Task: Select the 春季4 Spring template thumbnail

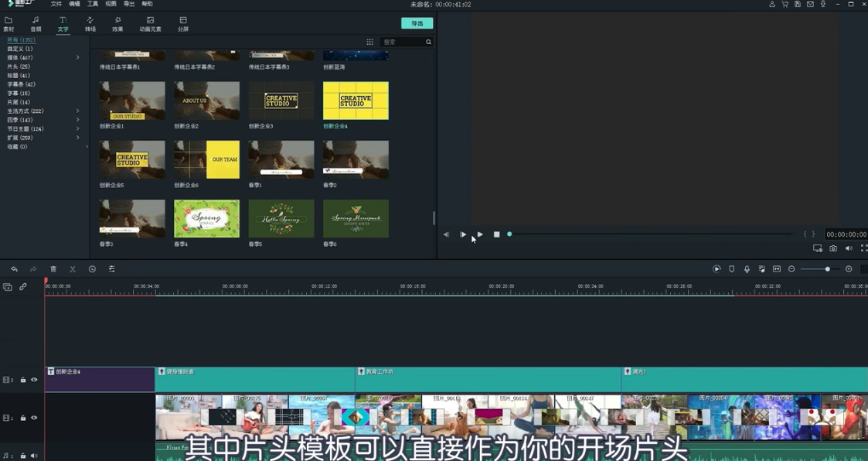Action: [206, 219]
